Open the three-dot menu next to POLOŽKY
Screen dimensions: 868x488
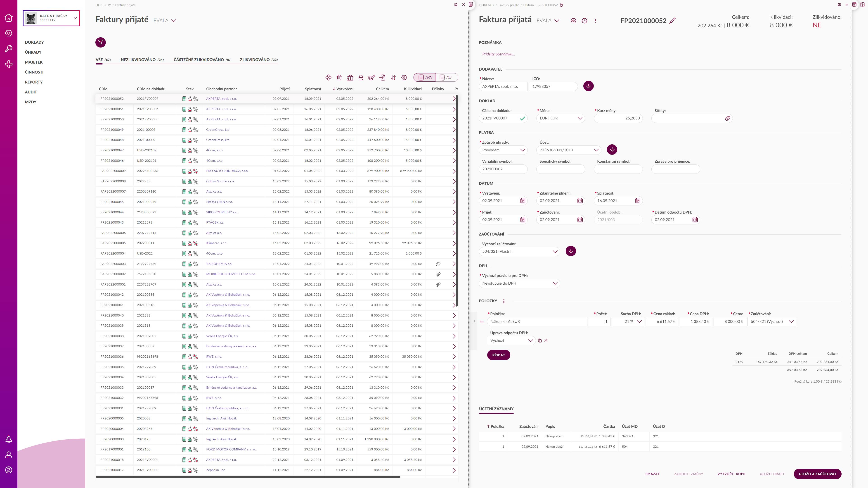(504, 301)
